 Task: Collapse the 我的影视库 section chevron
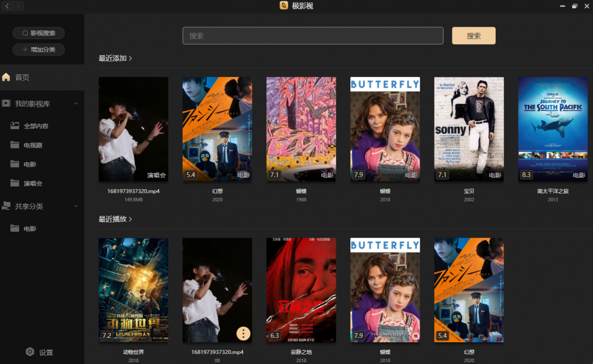76,104
